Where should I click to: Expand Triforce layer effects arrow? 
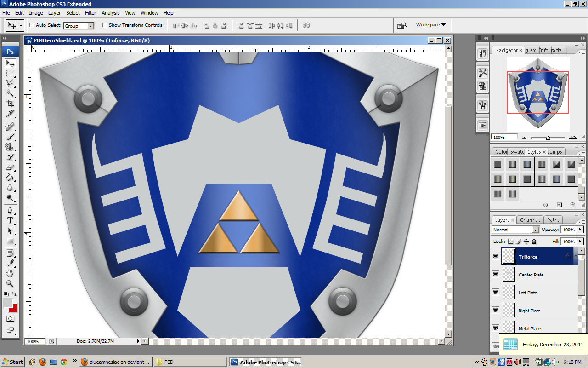coord(576,256)
